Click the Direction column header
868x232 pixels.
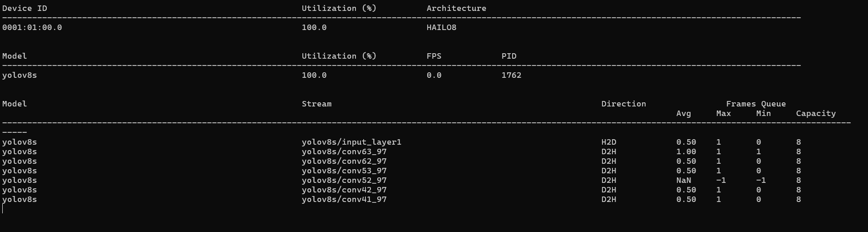point(623,104)
